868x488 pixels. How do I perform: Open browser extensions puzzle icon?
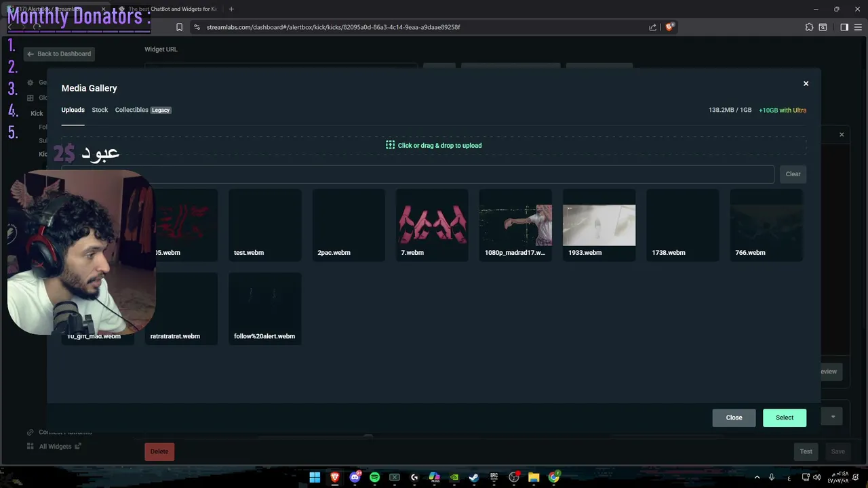(x=809, y=27)
